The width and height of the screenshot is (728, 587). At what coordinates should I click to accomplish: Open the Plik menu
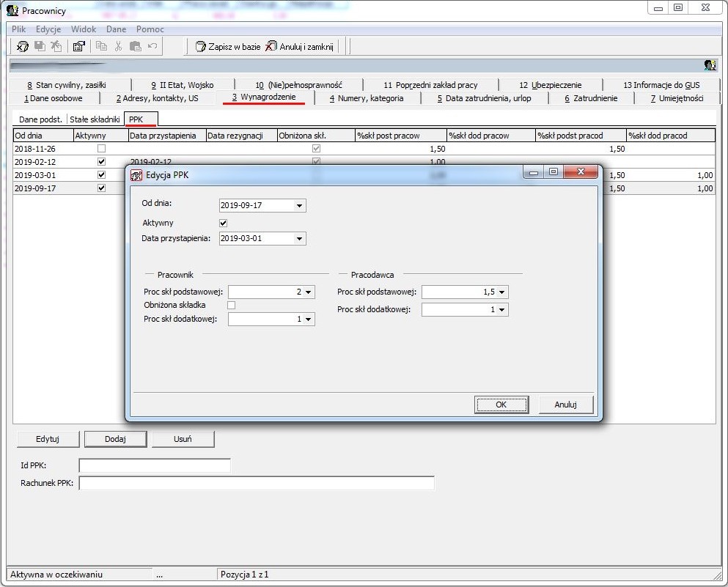(x=19, y=29)
